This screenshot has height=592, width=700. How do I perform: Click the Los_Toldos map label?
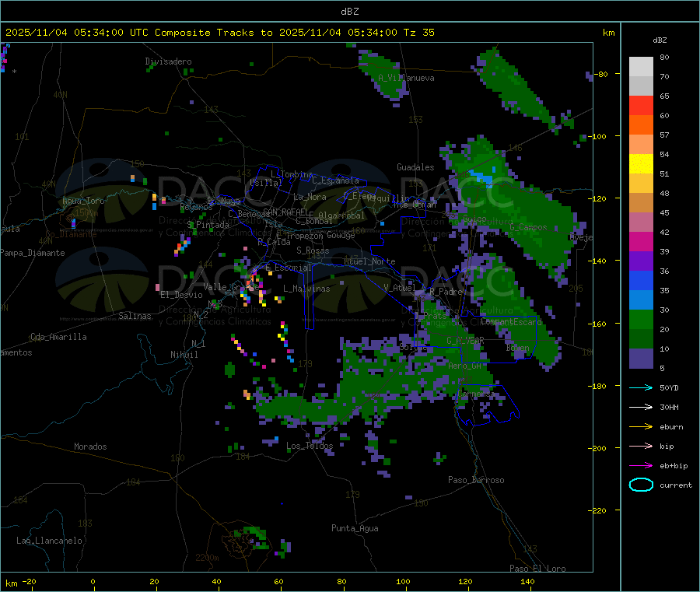click(x=310, y=446)
